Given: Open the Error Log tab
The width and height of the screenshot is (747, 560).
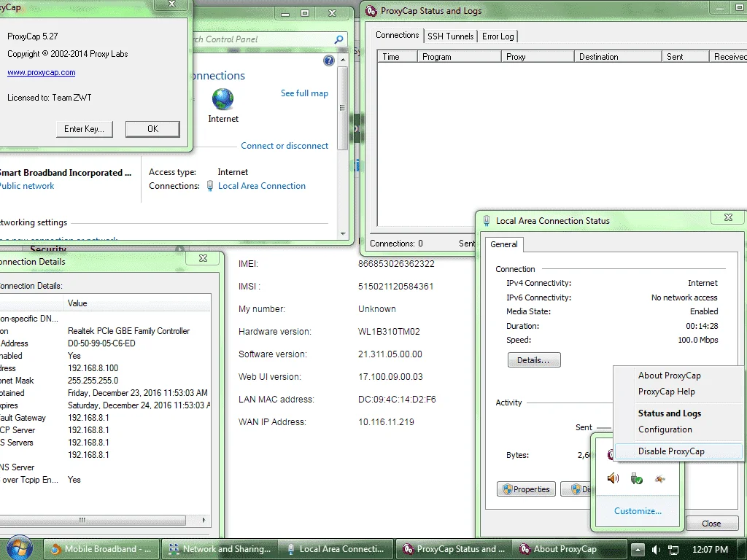Looking at the screenshot, I should click(498, 36).
